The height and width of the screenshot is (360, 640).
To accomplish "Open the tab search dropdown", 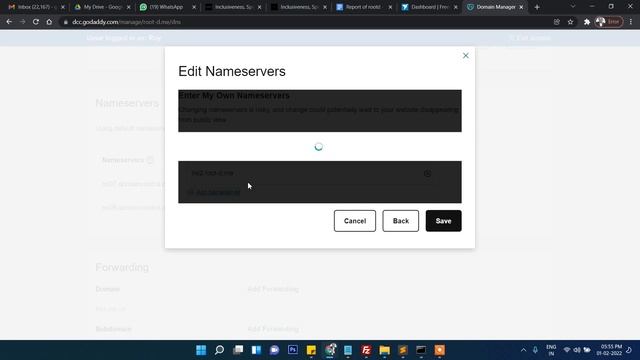I will point(573,7).
